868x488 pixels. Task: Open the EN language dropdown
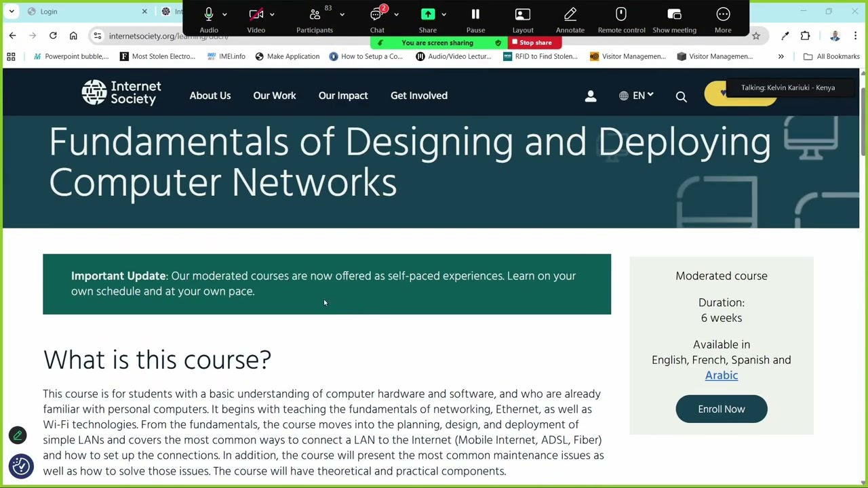[x=636, y=96]
